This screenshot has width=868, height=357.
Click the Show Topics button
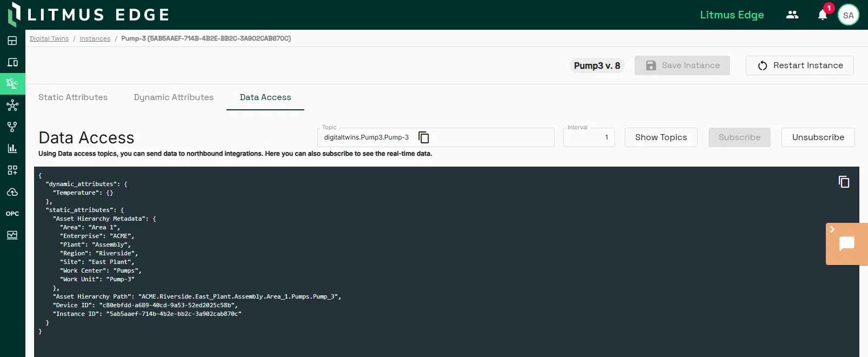point(661,137)
